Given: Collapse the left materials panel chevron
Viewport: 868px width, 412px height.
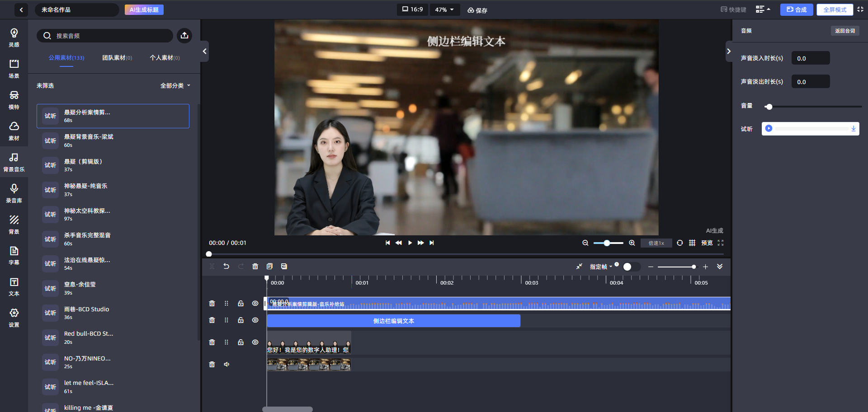Looking at the screenshot, I should click(205, 51).
